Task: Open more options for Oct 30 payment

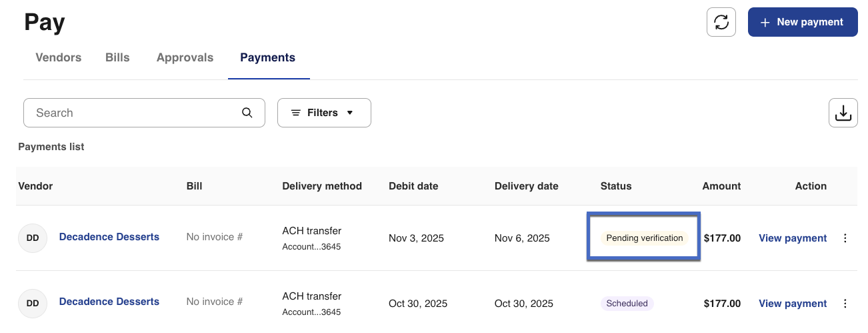Action: 845,304
